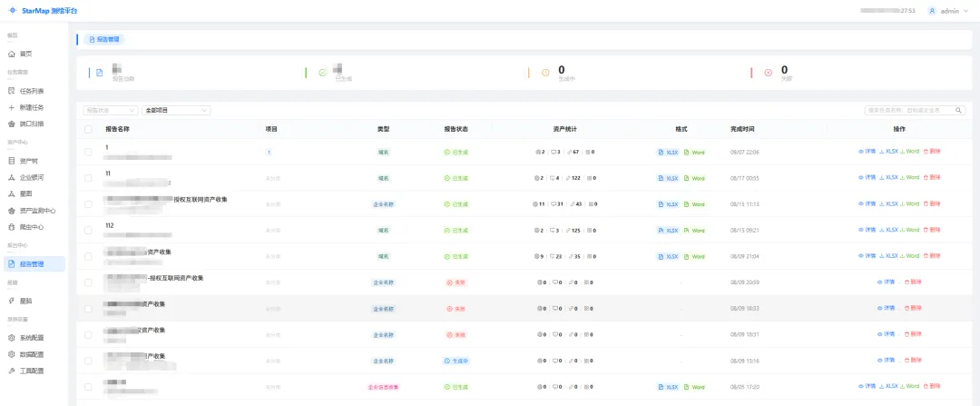Open 新建任务 in the sidebar
The height and width of the screenshot is (406, 980).
34,107
